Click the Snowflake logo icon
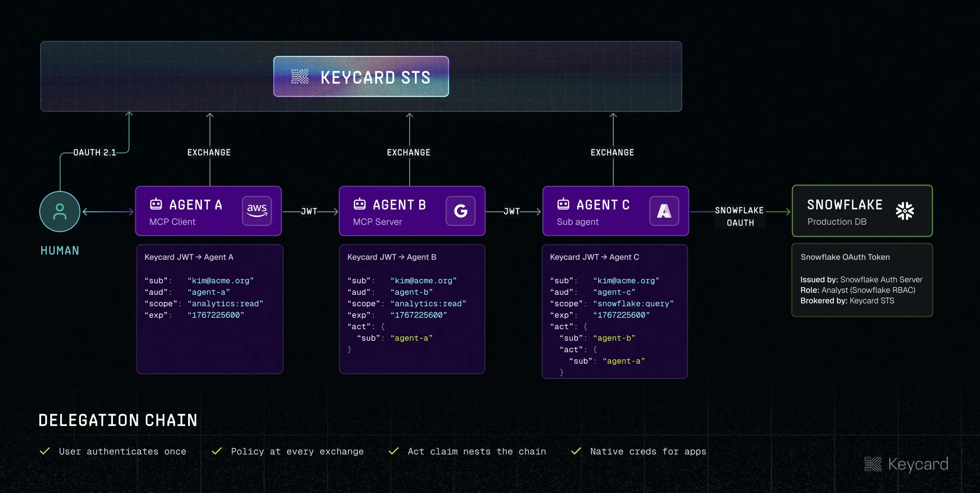 tap(905, 211)
